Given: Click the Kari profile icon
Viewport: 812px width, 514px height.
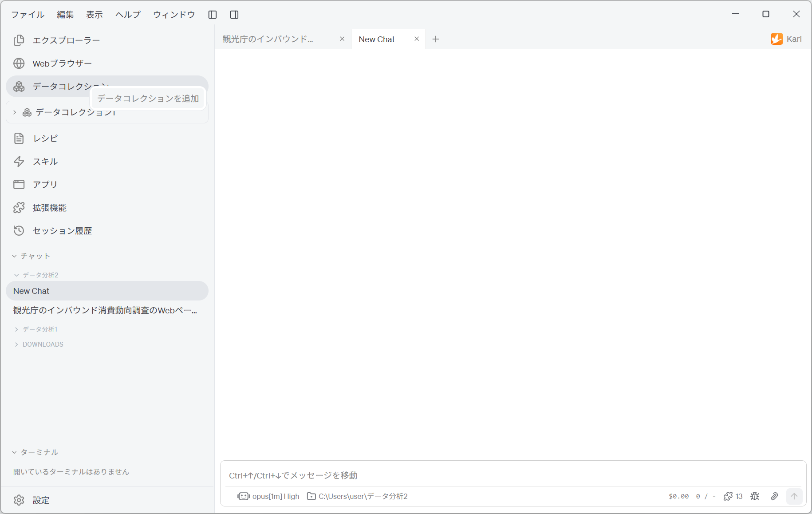Looking at the screenshot, I should pos(777,39).
